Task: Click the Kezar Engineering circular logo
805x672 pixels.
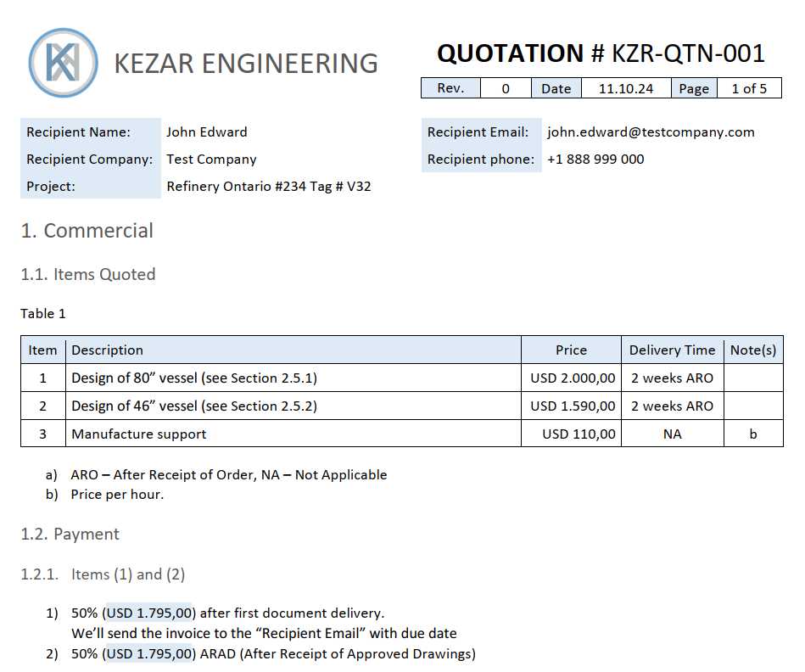Action: [63, 63]
